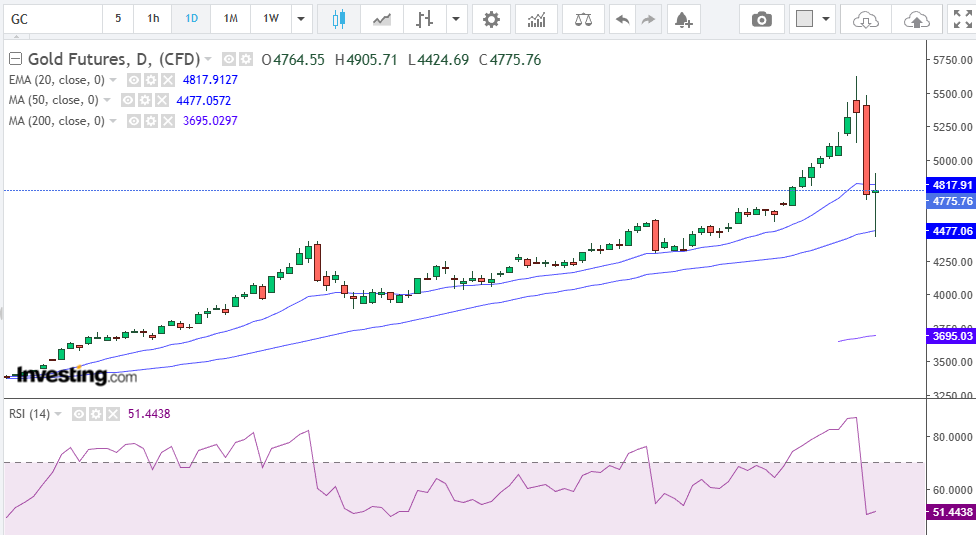
Task: Click the GC symbol input field
Action: coord(50,19)
